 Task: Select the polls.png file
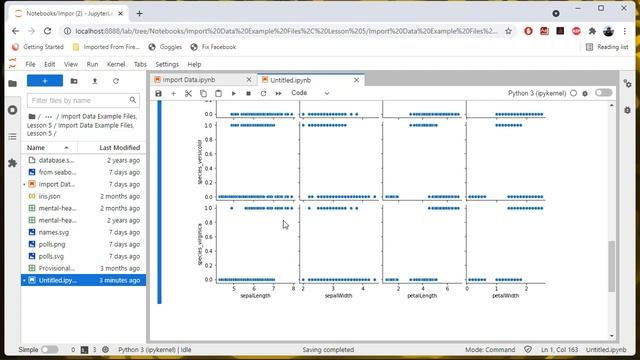[x=83, y=244]
